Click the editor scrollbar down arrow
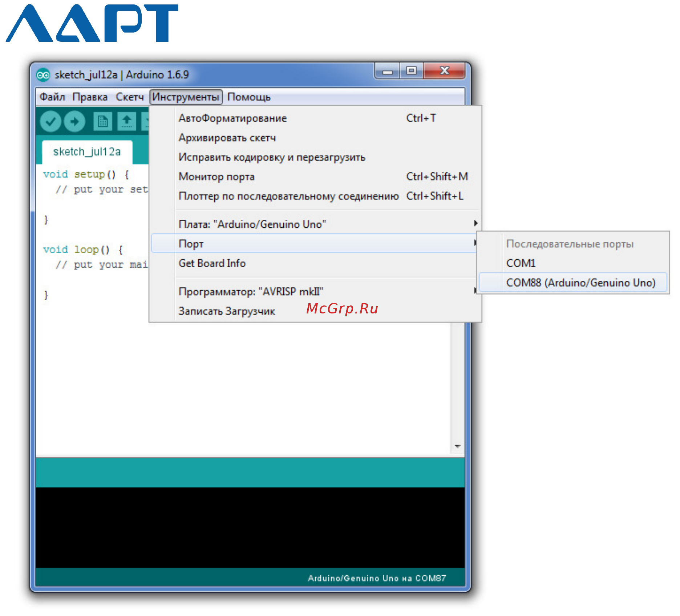 point(458,446)
